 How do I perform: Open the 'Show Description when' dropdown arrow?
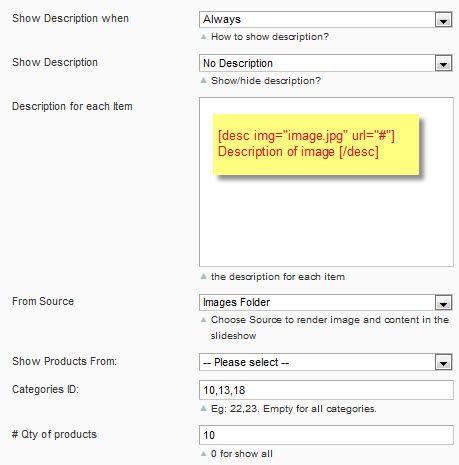[x=443, y=20]
